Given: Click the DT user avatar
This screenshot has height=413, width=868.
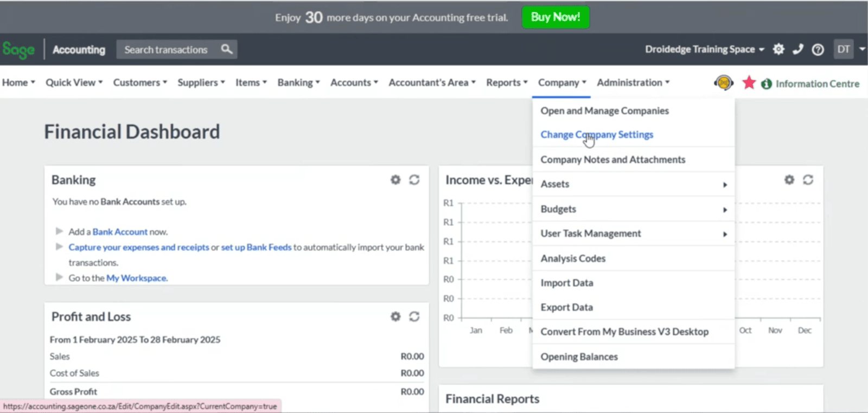Looking at the screenshot, I should pos(844,49).
